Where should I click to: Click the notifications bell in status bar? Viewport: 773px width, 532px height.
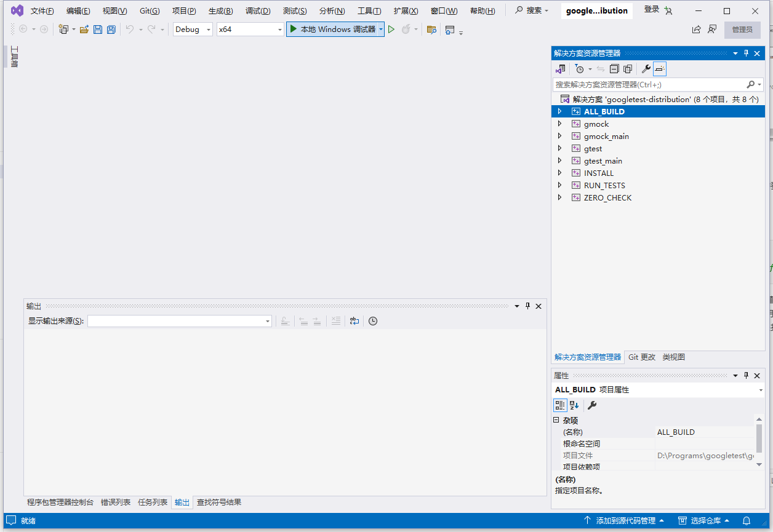[x=747, y=520]
